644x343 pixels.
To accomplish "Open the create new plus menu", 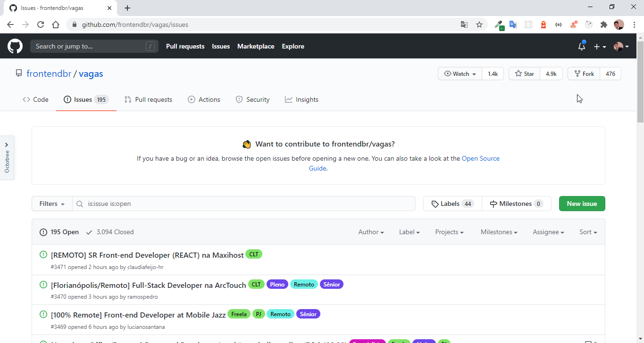I will pos(600,47).
